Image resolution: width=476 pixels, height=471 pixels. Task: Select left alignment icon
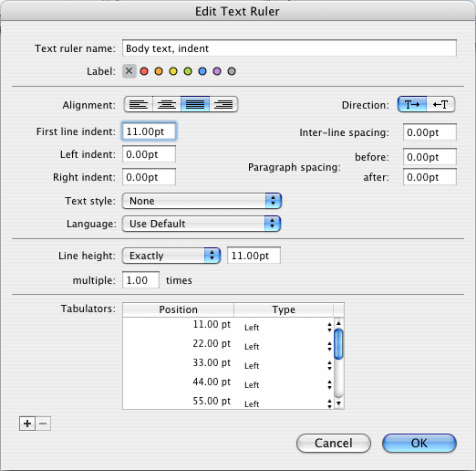[x=139, y=105]
